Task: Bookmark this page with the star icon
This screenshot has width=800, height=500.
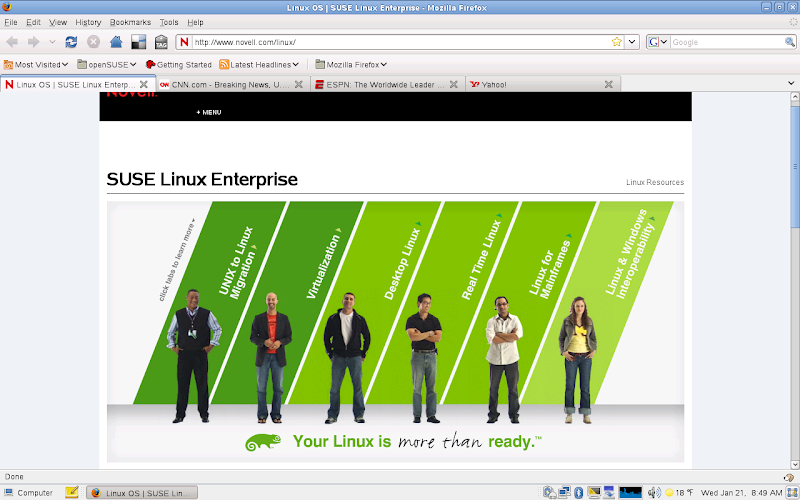Action: coord(617,42)
